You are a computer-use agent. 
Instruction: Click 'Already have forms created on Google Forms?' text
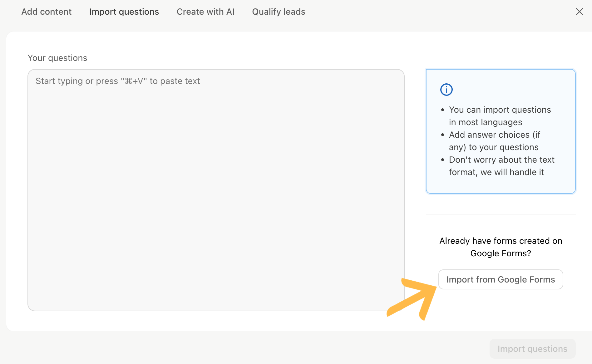501,247
